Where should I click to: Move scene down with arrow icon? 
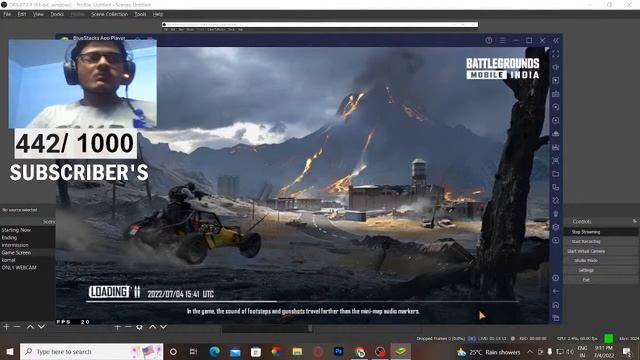pos(41,327)
